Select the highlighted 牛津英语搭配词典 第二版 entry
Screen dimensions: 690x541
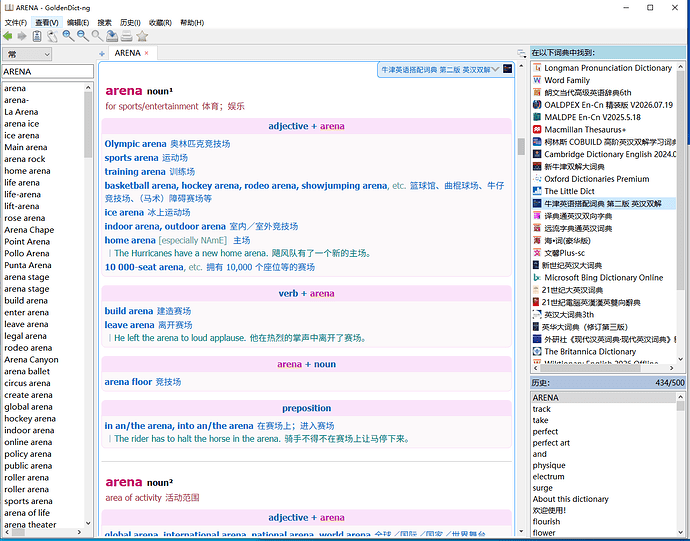coord(603,203)
